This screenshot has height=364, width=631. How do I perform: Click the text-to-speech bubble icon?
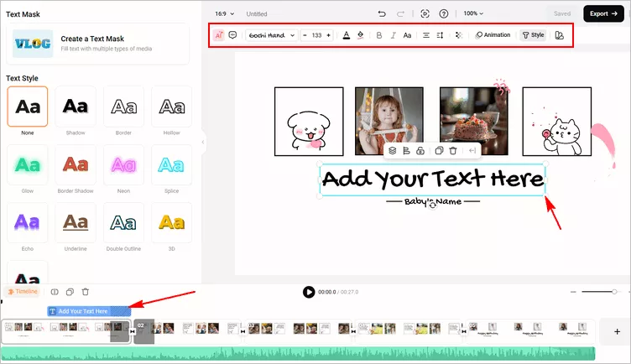coord(232,35)
